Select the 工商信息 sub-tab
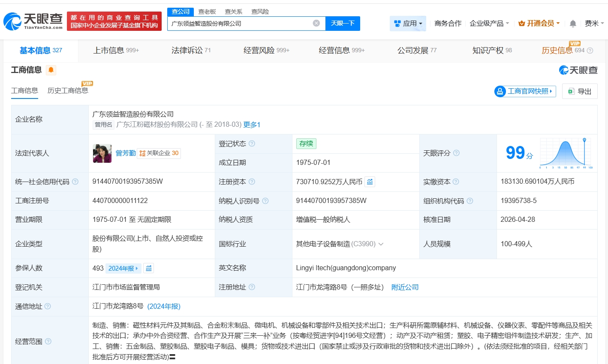The width and height of the screenshot is (608, 364). 24,90
